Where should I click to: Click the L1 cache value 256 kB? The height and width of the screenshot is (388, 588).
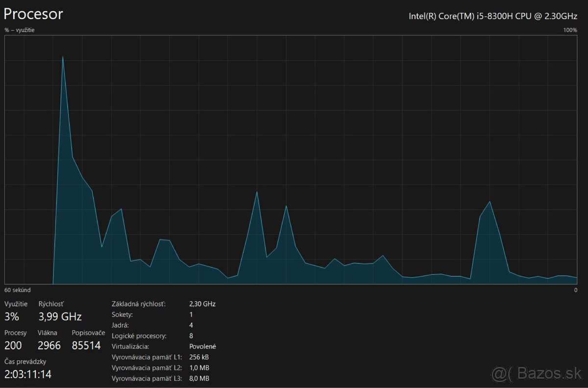(199, 357)
